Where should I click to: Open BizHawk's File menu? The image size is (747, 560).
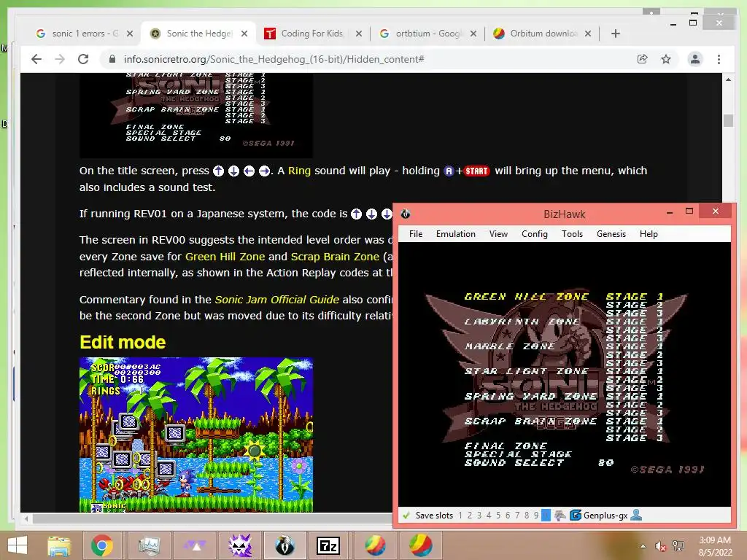point(415,234)
